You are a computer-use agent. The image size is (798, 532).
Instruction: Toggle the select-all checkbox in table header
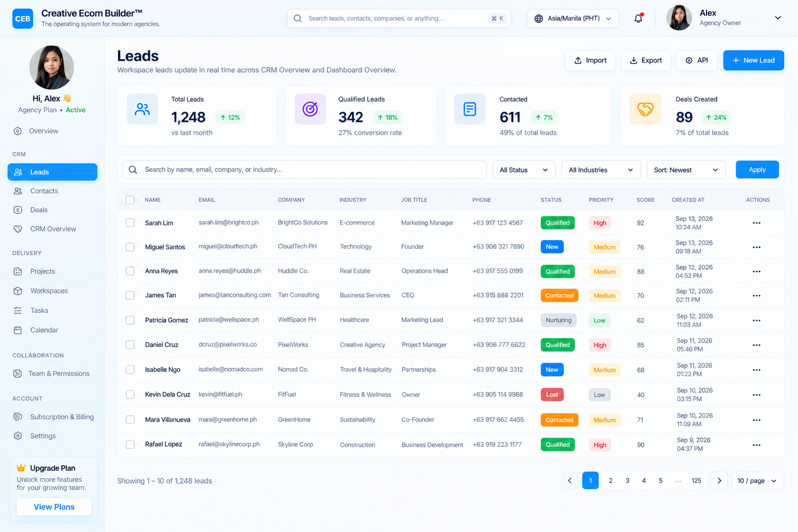pos(130,200)
